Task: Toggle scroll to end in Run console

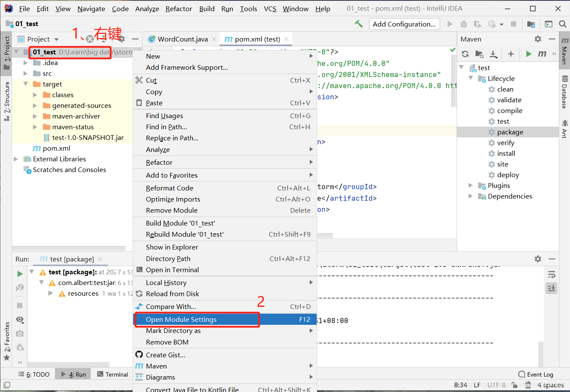Action: (x=552, y=288)
